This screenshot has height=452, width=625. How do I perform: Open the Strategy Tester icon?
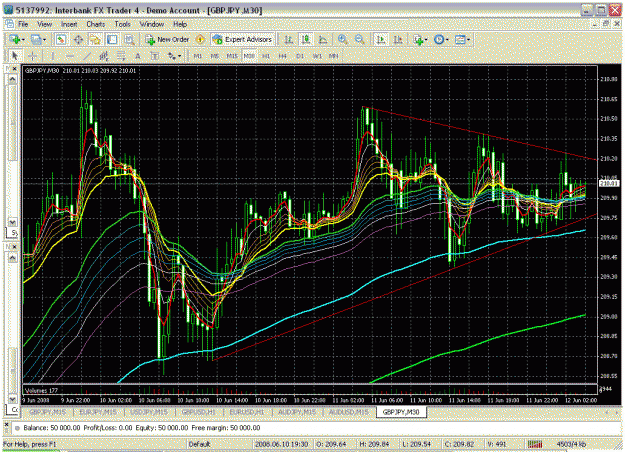coord(129,39)
